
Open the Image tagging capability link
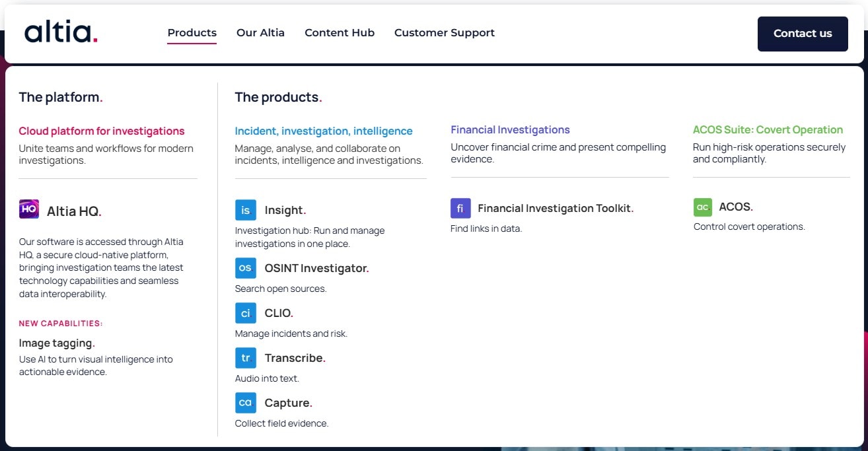[57, 343]
